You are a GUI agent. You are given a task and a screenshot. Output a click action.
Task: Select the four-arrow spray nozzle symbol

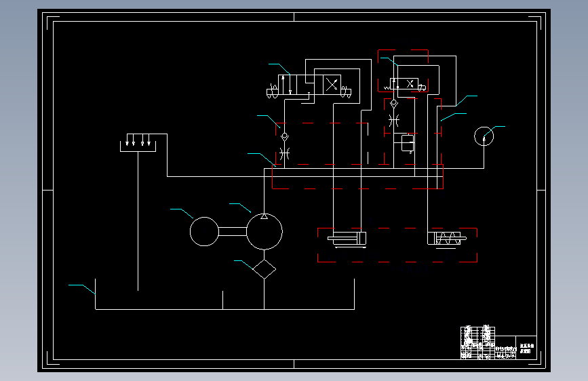pos(138,142)
